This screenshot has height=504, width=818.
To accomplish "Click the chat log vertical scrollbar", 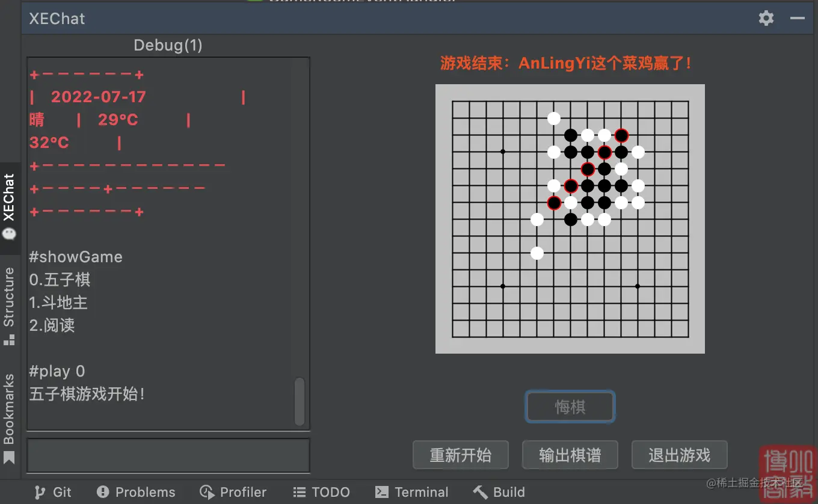I will click(299, 401).
